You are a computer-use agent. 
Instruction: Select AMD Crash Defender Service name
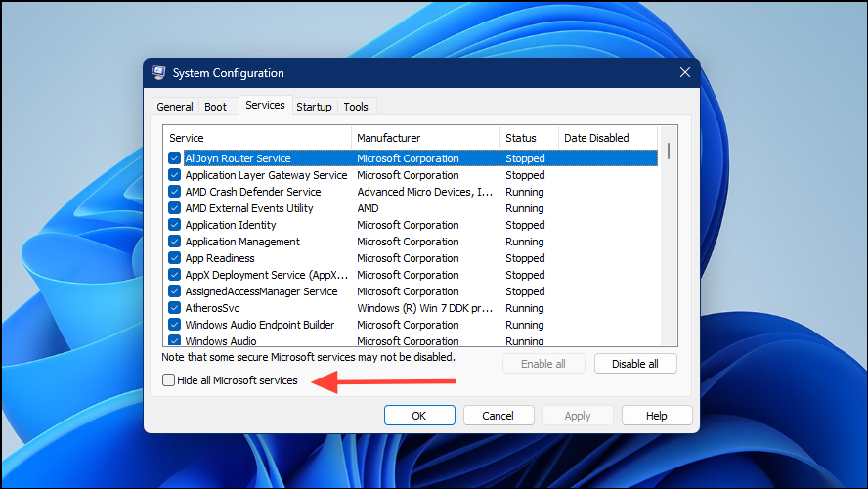[x=253, y=192]
